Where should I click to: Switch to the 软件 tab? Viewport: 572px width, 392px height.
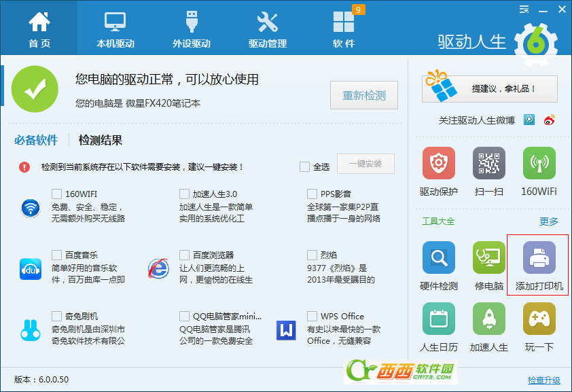click(x=344, y=29)
